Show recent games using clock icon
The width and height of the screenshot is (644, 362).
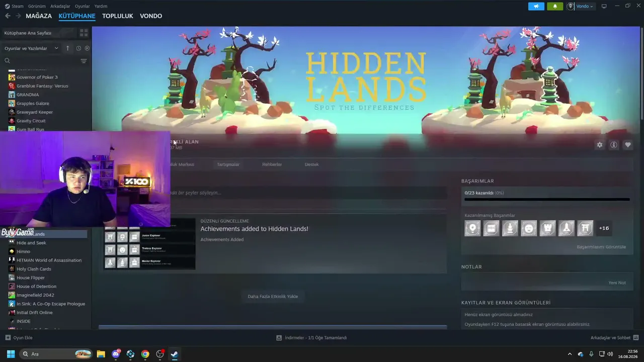click(x=78, y=48)
